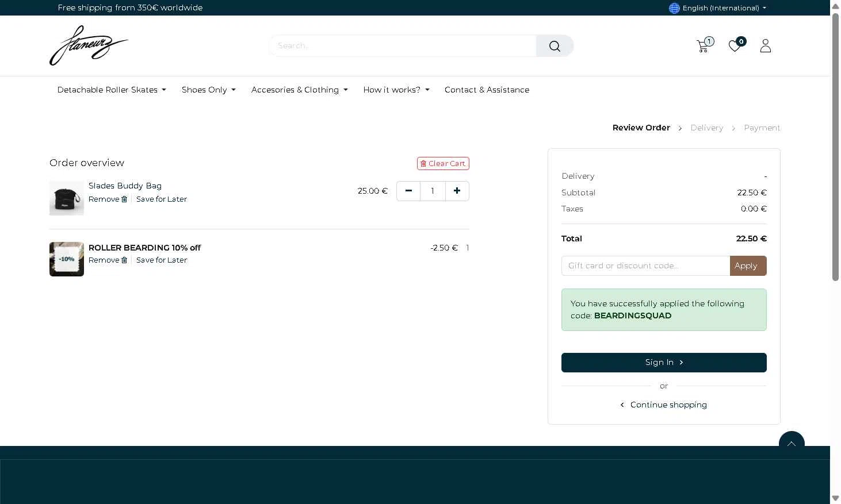841x504 pixels.
Task: Expand Shoes Only menu
Action: 209,90
